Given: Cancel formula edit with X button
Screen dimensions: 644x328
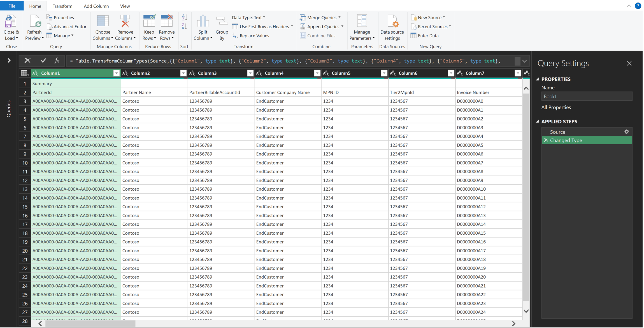Looking at the screenshot, I should pyautogui.click(x=27, y=61).
